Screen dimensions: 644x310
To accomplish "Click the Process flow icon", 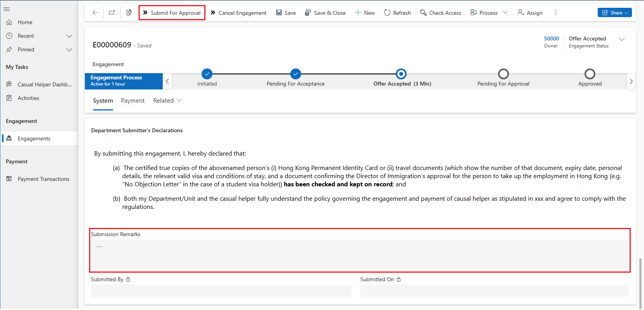I will [474, 13].
